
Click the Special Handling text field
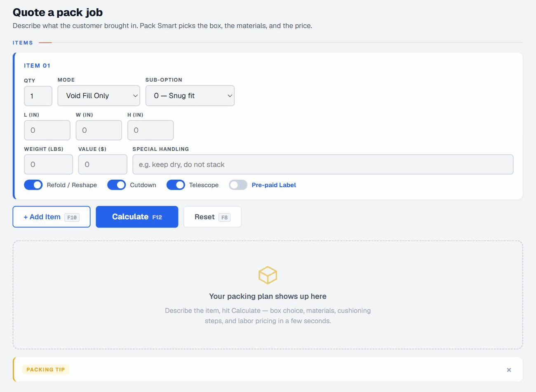[x=323, y=164]
